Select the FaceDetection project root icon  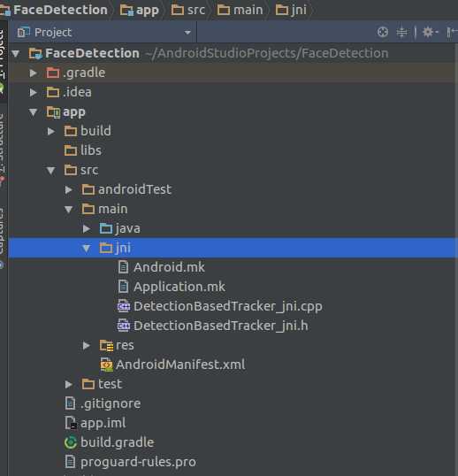[35, 54]
